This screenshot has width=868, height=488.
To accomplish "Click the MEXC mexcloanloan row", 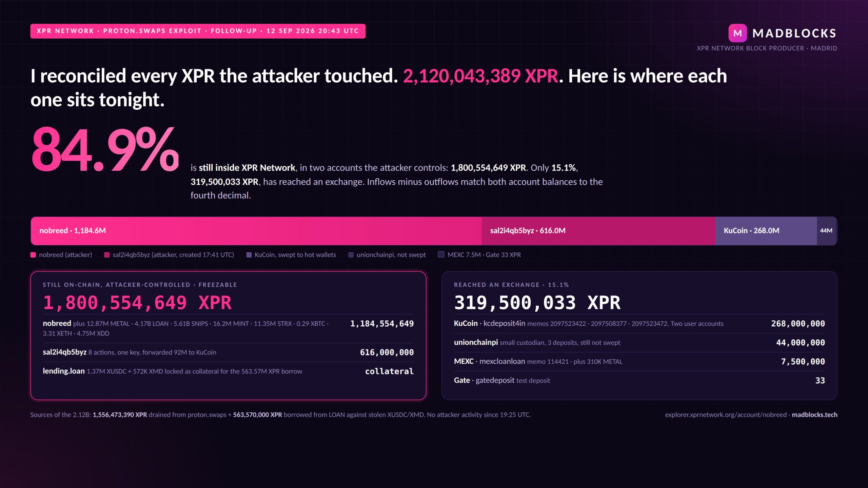I will [x=639, y=362].
